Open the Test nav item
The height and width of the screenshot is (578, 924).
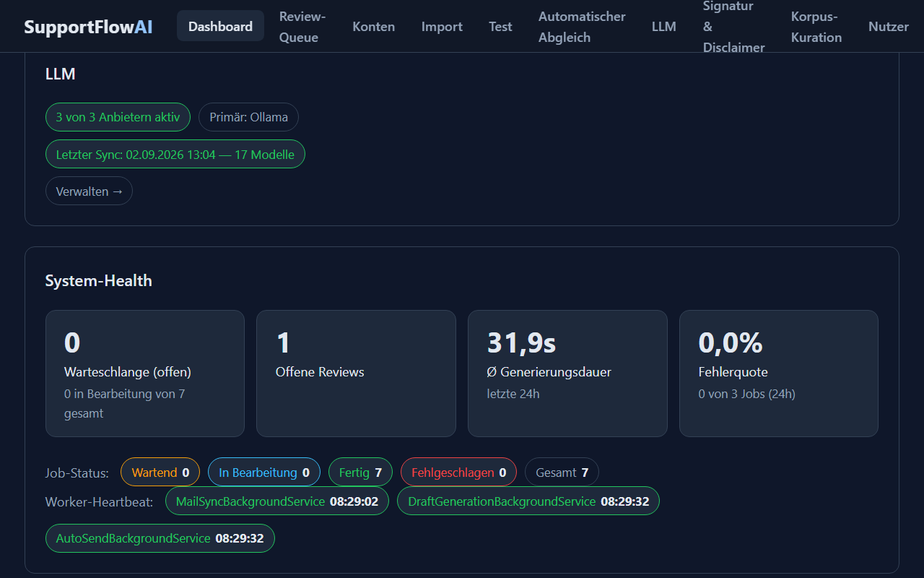(500, 27)
